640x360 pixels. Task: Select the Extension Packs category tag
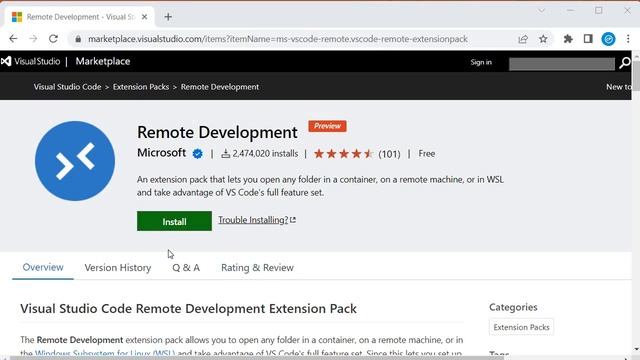(x=521, y=327)
